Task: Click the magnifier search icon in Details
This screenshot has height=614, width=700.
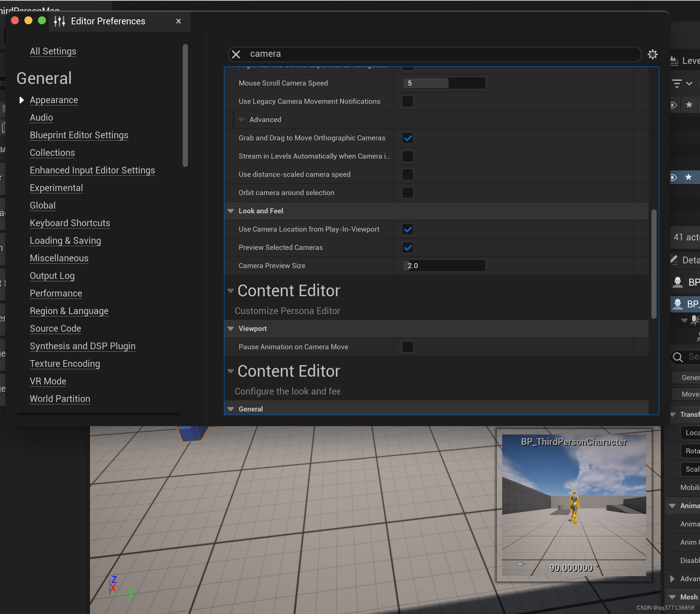Action: coord(678,357)
